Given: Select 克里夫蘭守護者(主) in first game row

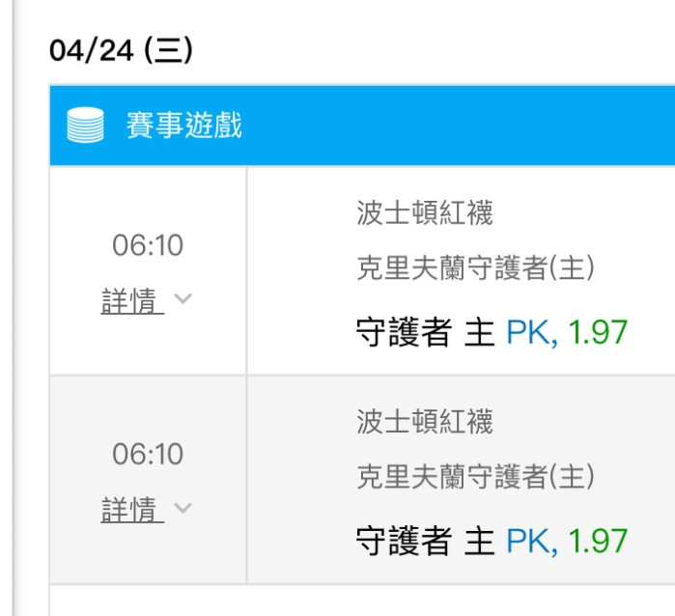Looking at the screenshot, I should pyautogui.click(x=476, y=267).
